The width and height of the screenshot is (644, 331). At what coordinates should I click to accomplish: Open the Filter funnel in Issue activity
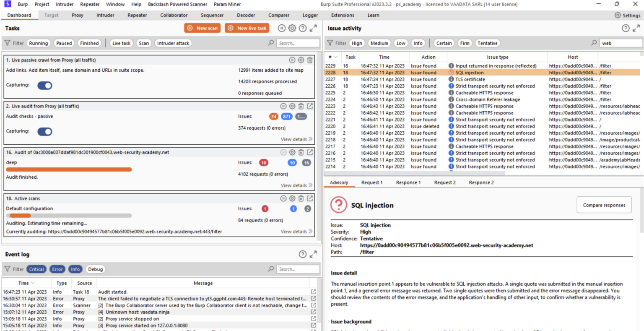(x=331, y=43)
